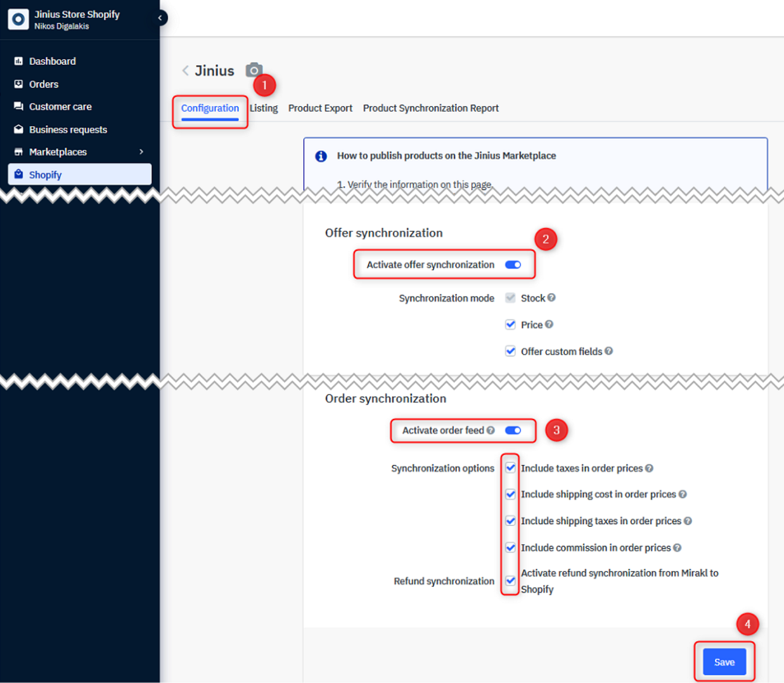Collapse the left sidebar with arrow button
The image size is (784, 683).
pyautogui.click(x=161, y=18)
